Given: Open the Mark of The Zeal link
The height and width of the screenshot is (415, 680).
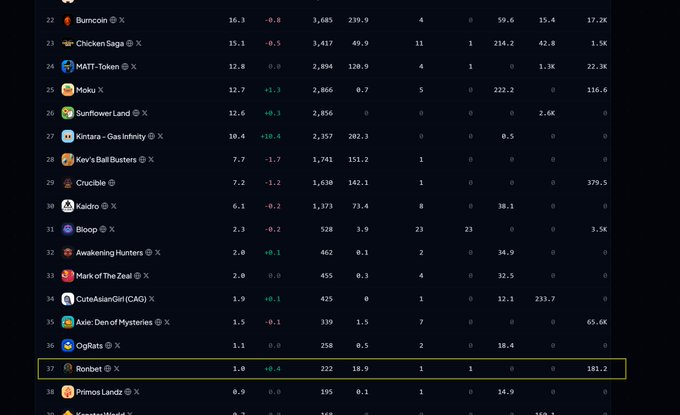Looking at the screenshot, I should 104,276.
